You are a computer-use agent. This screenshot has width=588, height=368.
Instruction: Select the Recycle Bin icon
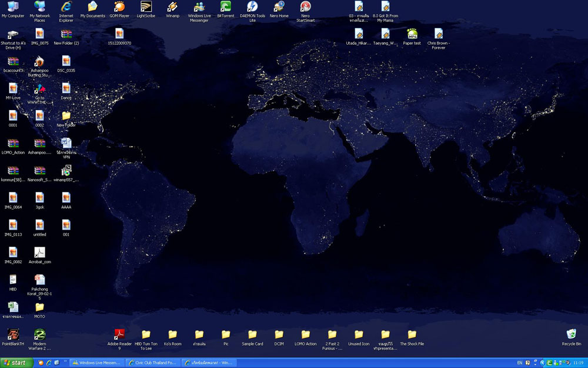click(571, 335)
